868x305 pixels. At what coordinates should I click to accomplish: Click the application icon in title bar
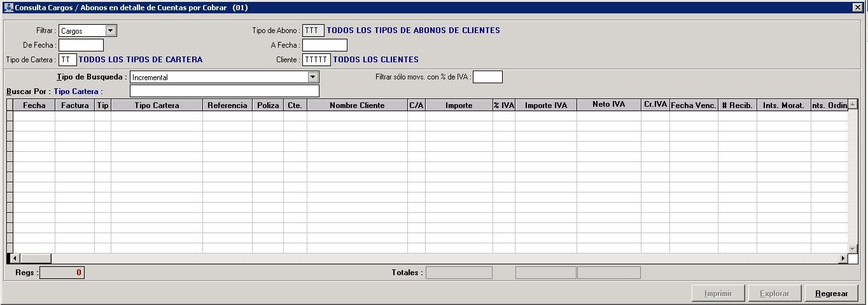8,8
